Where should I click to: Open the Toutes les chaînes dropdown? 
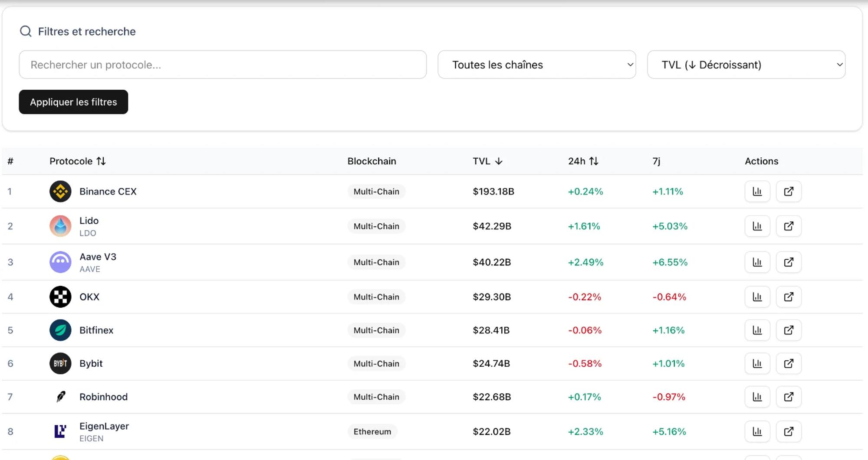point(537,65)
